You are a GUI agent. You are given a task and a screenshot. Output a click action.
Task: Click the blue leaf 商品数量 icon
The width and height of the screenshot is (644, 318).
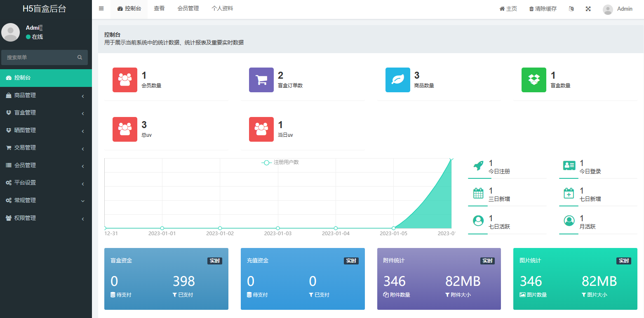(398, 80)
